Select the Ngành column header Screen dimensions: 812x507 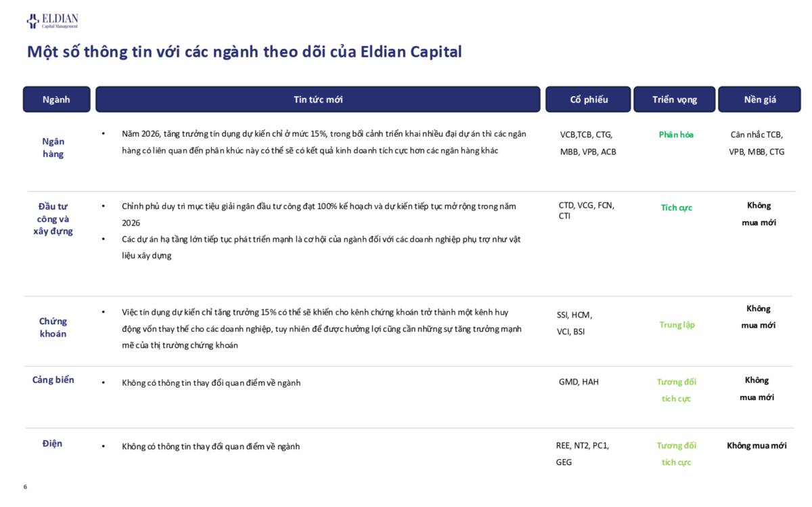(56, 100)
